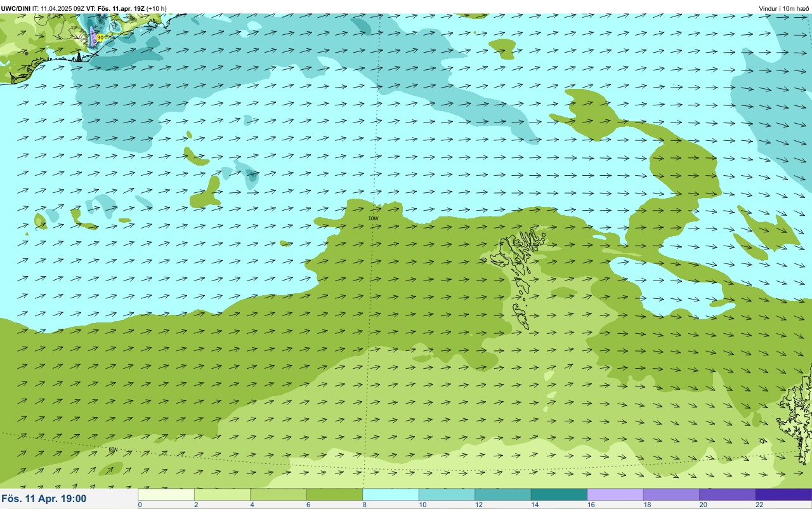Click the pale cyan 8–10 legend swatch
This screenshot has height=509, width=812.
[391, 494]
